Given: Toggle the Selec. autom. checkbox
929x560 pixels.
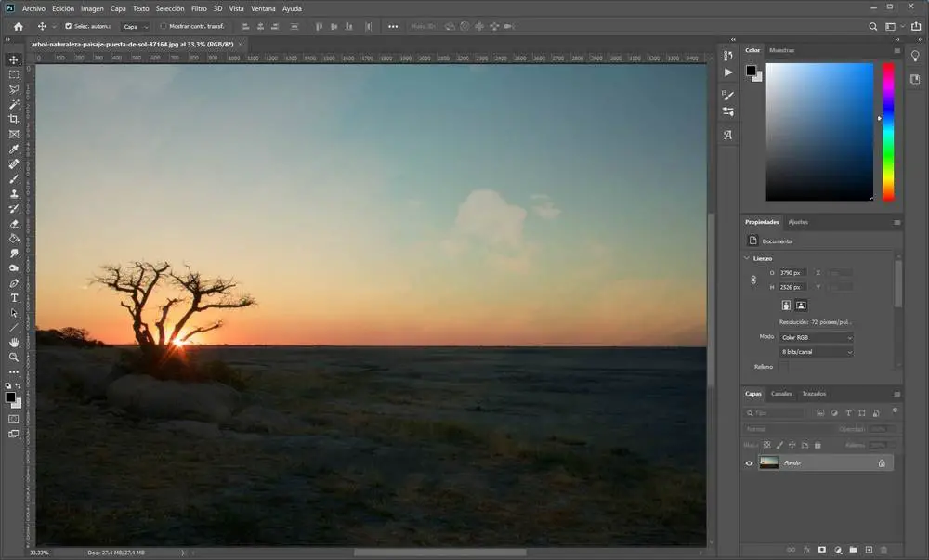Looking at the screenshot, I should pos(68,26).
